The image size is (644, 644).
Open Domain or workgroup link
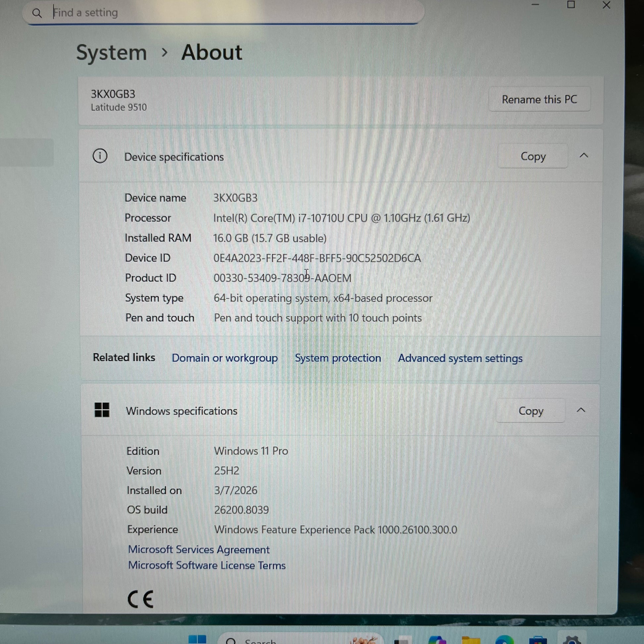tap(224, 358)
